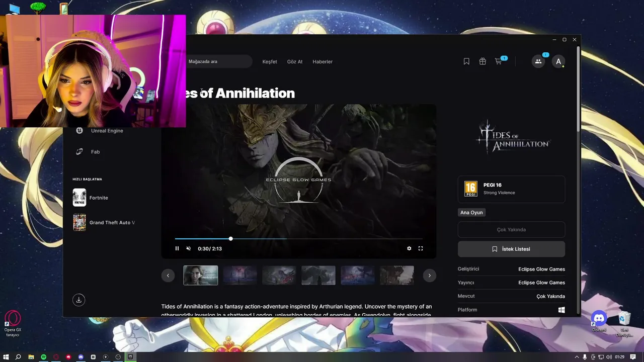Open the friends list icon
The image size is (644, 362).
click(x=538, y=61)
